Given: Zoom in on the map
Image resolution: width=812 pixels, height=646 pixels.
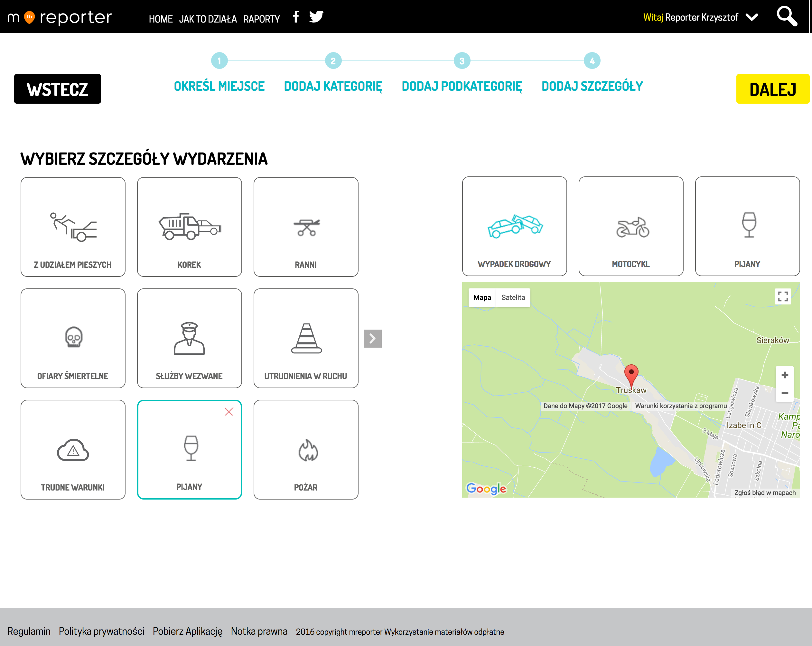Looking at the screenshot, I should click(785, 375).
